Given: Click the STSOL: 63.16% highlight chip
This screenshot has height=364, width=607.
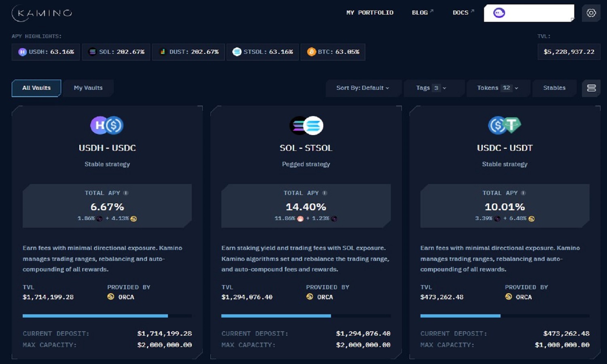Looking at the screenshot, I should click(263, 52).
